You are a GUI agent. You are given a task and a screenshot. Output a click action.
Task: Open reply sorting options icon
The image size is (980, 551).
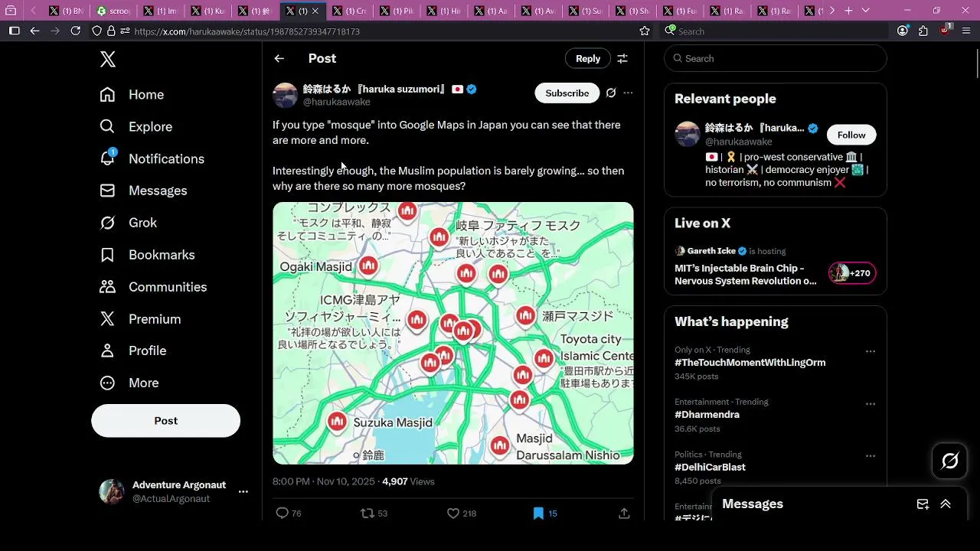[x=622, y=58]
